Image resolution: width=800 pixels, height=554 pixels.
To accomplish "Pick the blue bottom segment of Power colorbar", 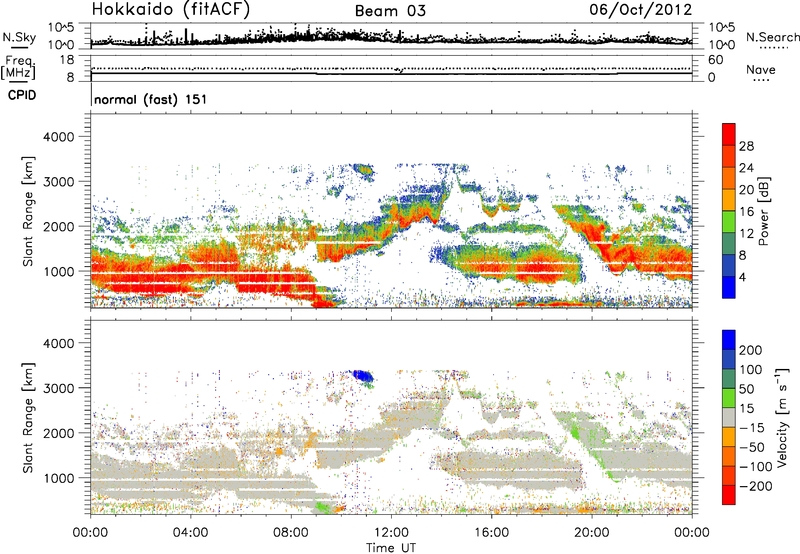I will 729,287.
